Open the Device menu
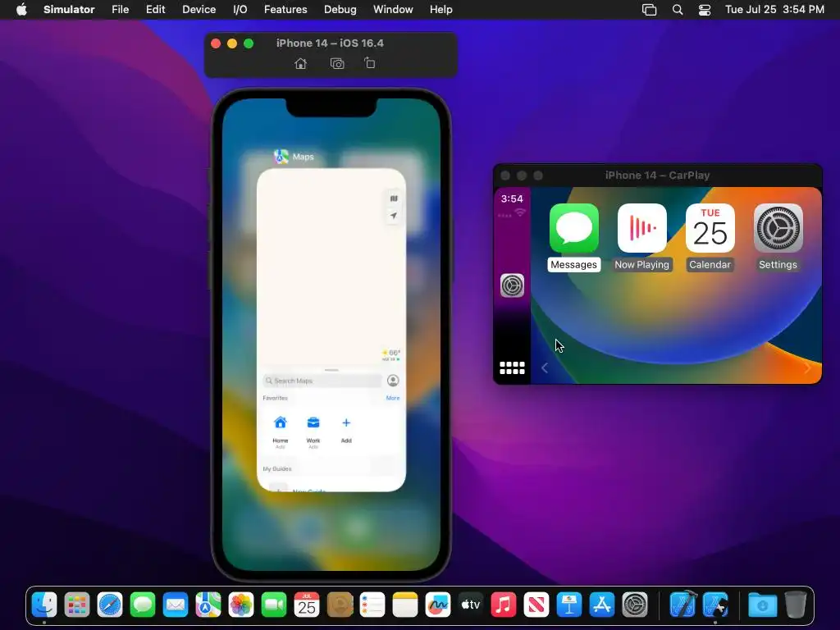 point(199,10)
